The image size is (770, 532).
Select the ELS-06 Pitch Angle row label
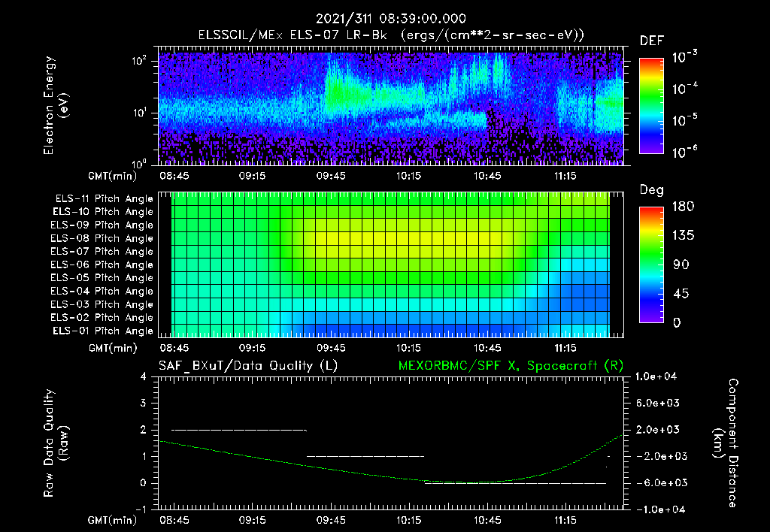point(102,264)
